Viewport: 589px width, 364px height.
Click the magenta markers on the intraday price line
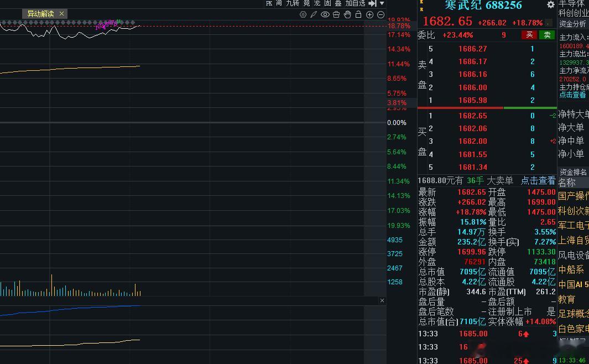tap(107, 25)
